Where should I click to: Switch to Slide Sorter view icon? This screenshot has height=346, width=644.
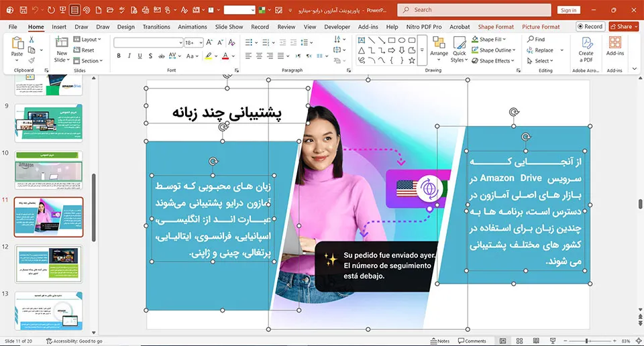pyautogui.click(x=519, y=341)
